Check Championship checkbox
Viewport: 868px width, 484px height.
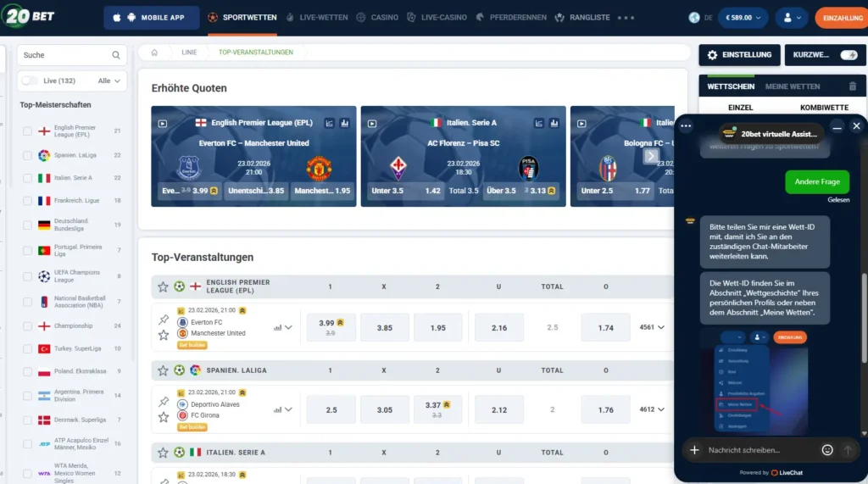click(27, 326)
